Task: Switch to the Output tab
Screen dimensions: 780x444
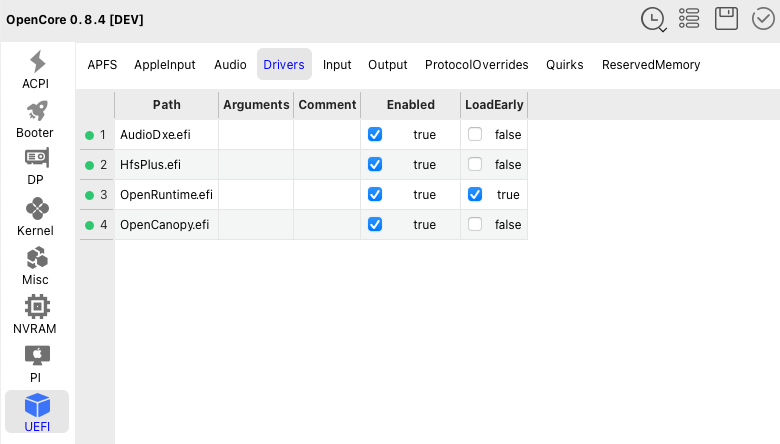Action: tap(388, 65)
